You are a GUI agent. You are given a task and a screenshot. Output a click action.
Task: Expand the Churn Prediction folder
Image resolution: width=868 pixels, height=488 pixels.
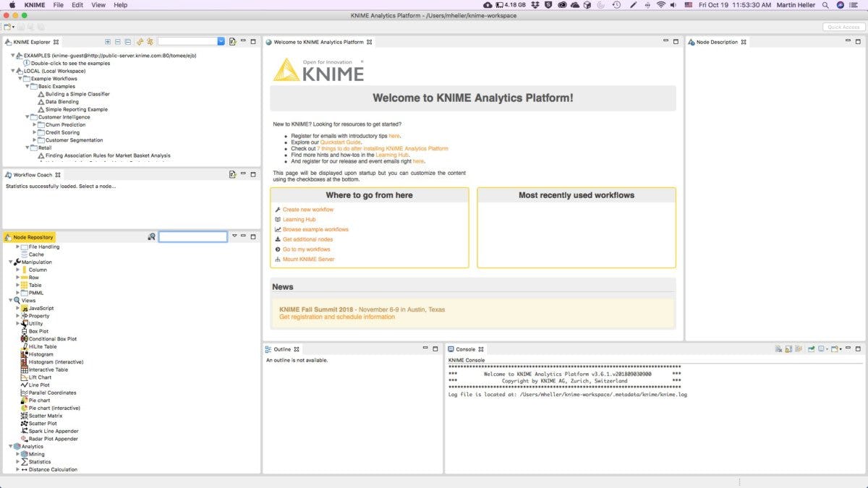pos(33,124)
